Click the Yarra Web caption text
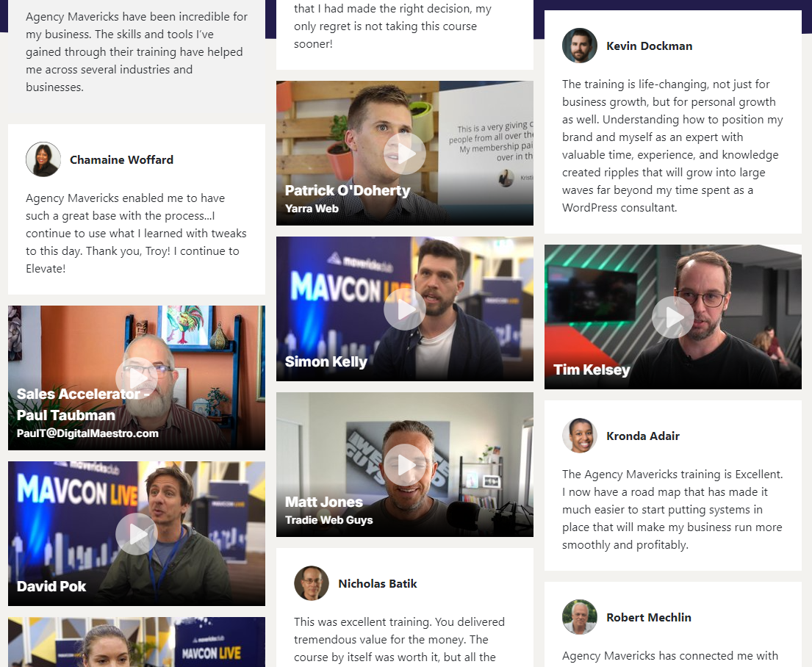 312,209
